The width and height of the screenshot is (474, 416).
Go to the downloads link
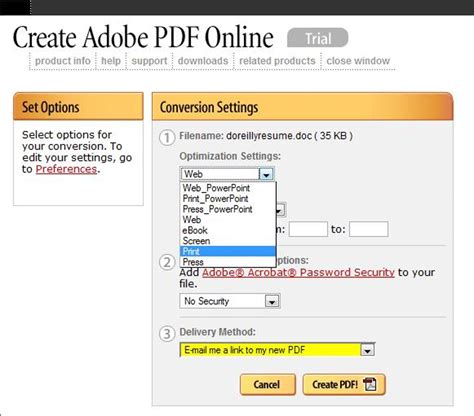203,61
